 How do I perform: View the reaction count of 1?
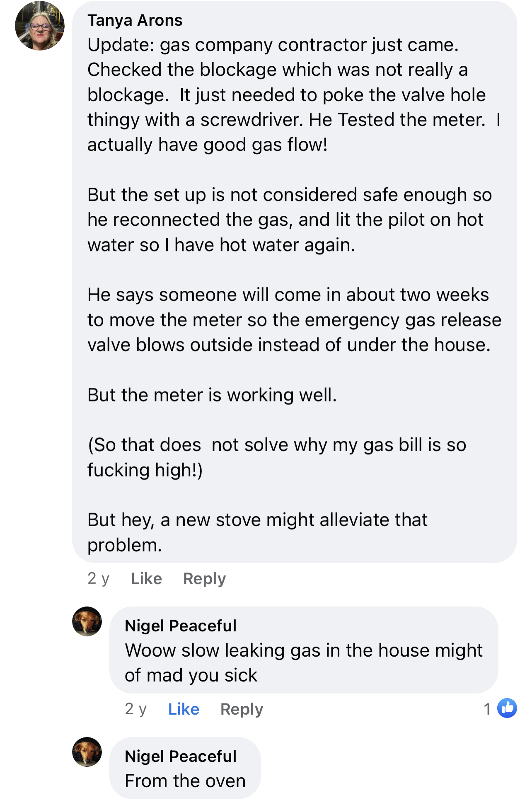(x=488, y=709)
